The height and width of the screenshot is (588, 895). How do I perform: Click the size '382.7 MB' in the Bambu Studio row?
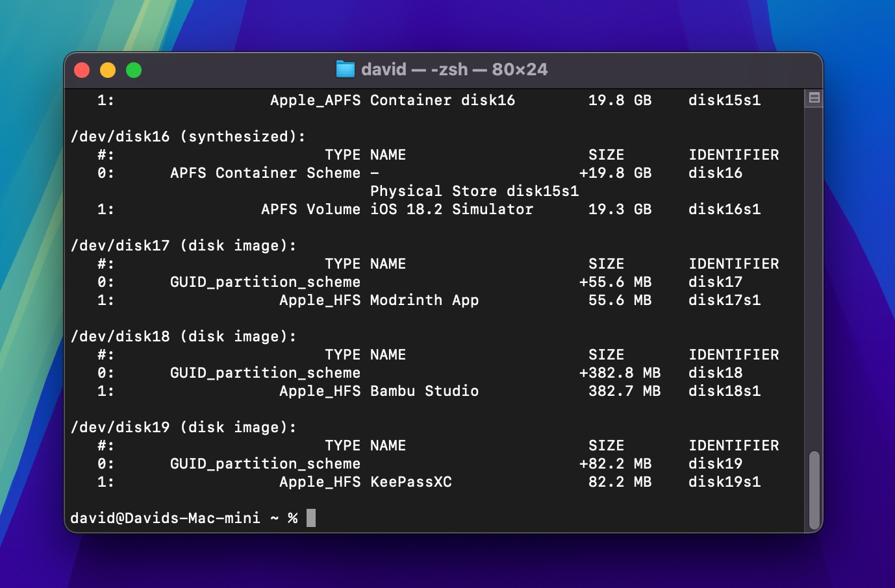[x=624, y=391]
